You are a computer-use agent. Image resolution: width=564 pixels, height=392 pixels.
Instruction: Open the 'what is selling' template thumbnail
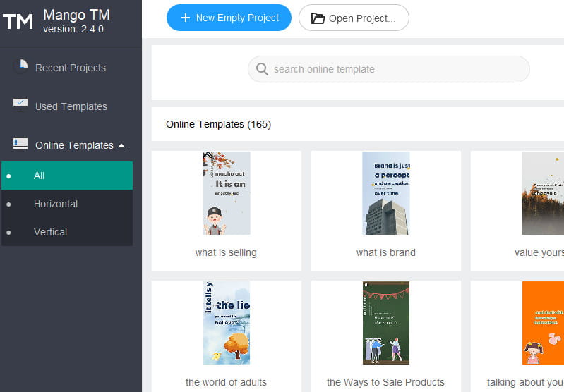point(227,193)
